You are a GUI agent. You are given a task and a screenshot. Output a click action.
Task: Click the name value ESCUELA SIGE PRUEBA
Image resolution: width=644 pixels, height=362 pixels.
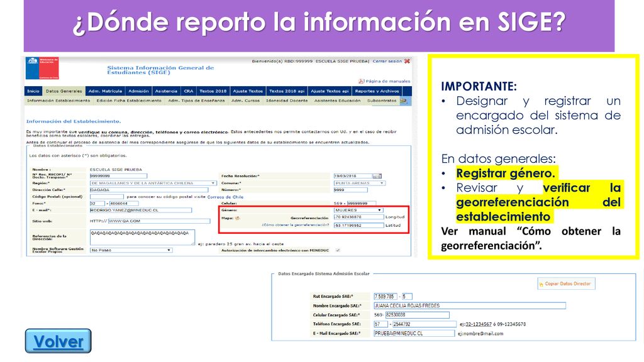coord(116,170)
